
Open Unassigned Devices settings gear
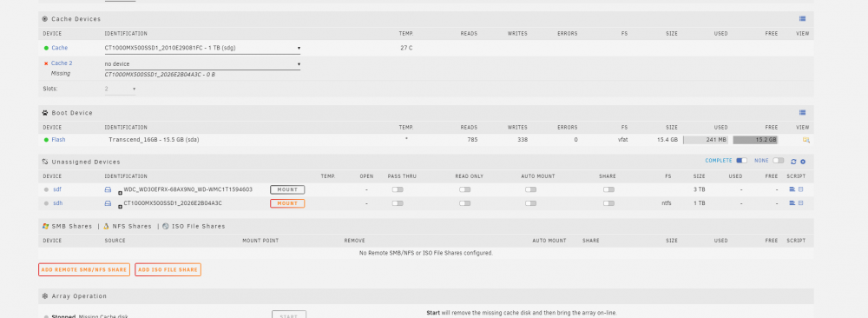pyautogui.click(x=803, y=162)
